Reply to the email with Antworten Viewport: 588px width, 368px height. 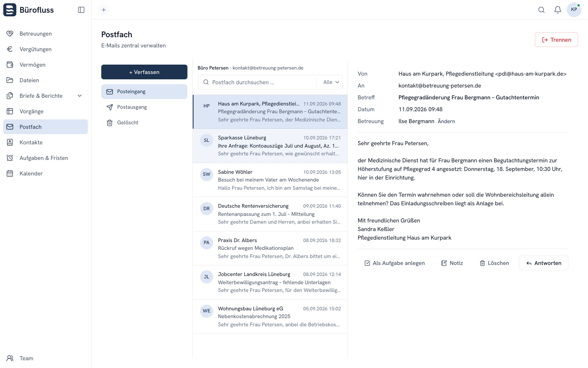[x=544, y=263]
